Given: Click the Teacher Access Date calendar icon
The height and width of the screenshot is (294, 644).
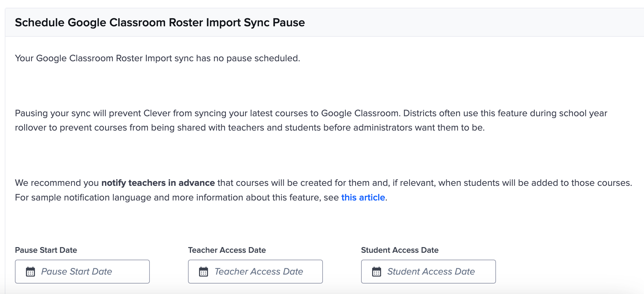Looking at the screenshot, I should (203, 271).
